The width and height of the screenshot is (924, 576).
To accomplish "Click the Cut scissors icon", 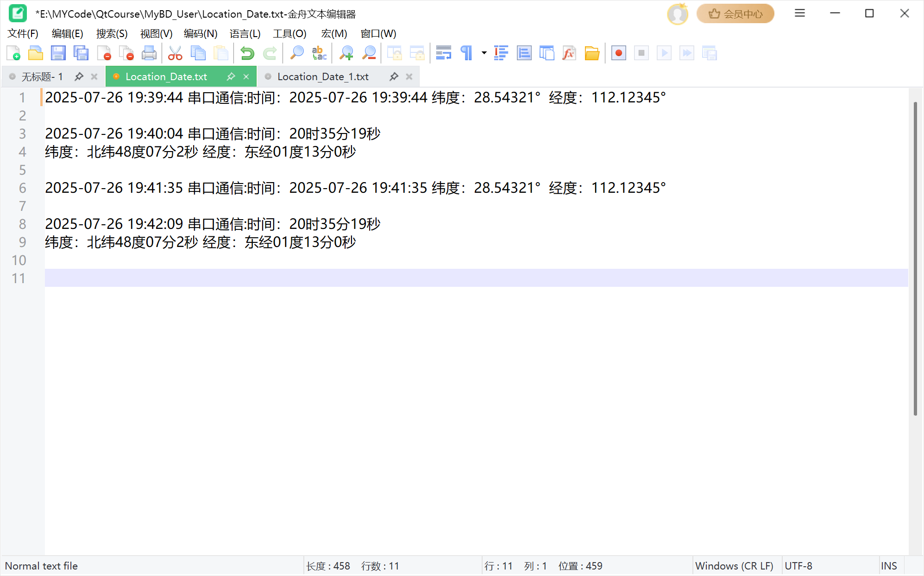I will click(x=175, y=53).
